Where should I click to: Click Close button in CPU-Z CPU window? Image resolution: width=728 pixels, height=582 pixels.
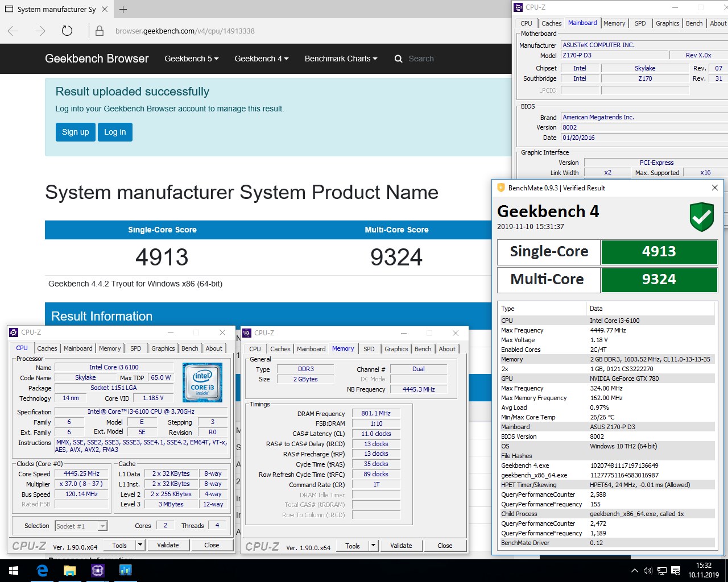[x=212, y=545]
